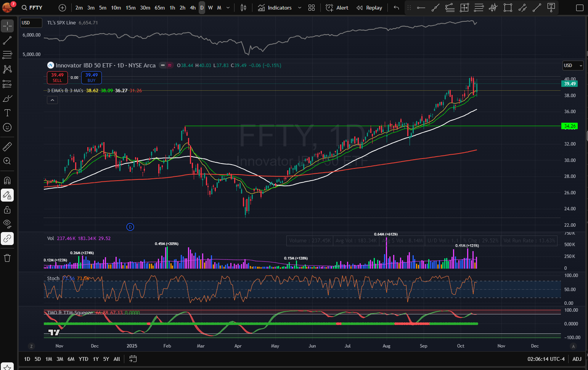
Task: Click the dividend D marker on timeline
Action: 130,227
